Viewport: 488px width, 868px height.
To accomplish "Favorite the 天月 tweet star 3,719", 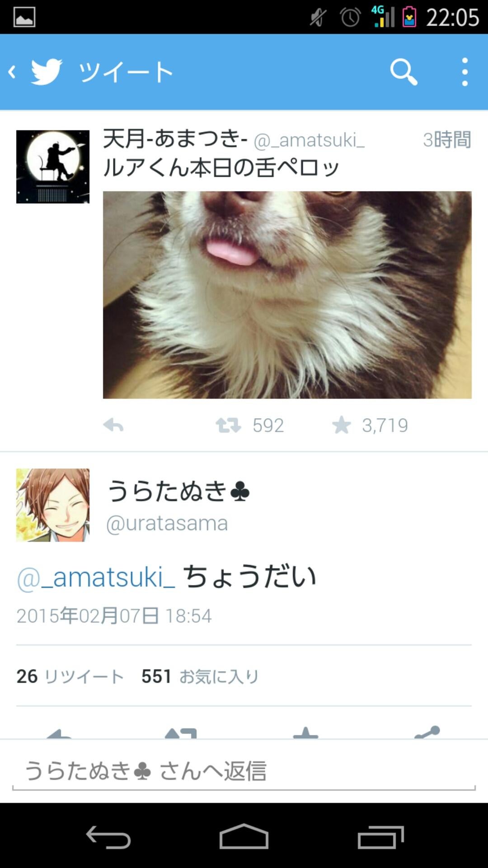I will 342,425.
